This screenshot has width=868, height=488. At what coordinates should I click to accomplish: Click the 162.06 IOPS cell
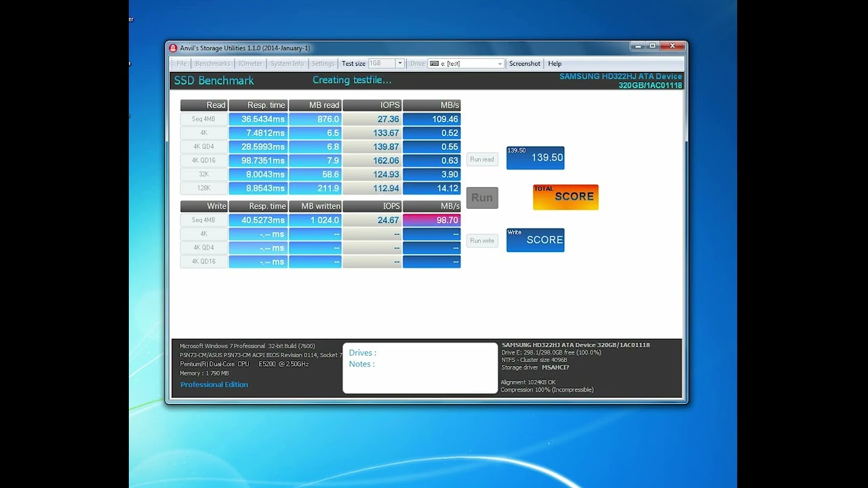click(372, 161)
